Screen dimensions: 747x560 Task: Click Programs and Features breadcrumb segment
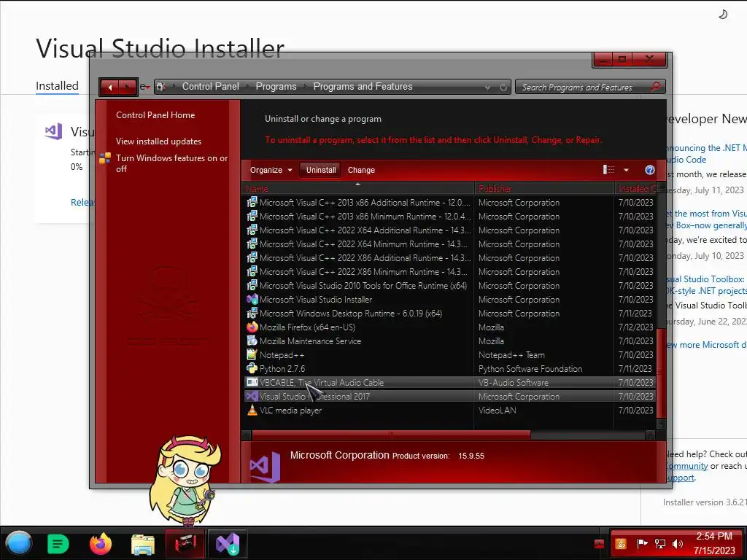pyautogui.click(x=363, y=87)
